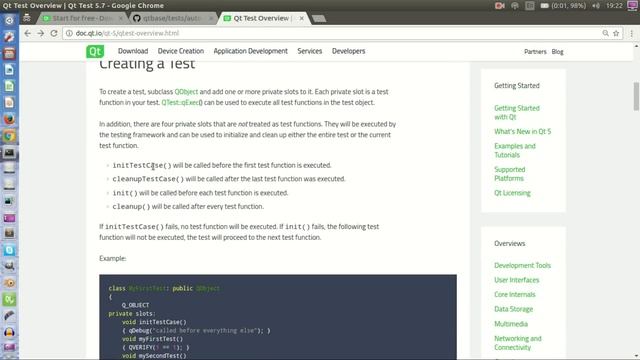Open Supported Platforms link
Image resolution: width=640 pixels, height=360 pixels.
(x=510, y=174)
